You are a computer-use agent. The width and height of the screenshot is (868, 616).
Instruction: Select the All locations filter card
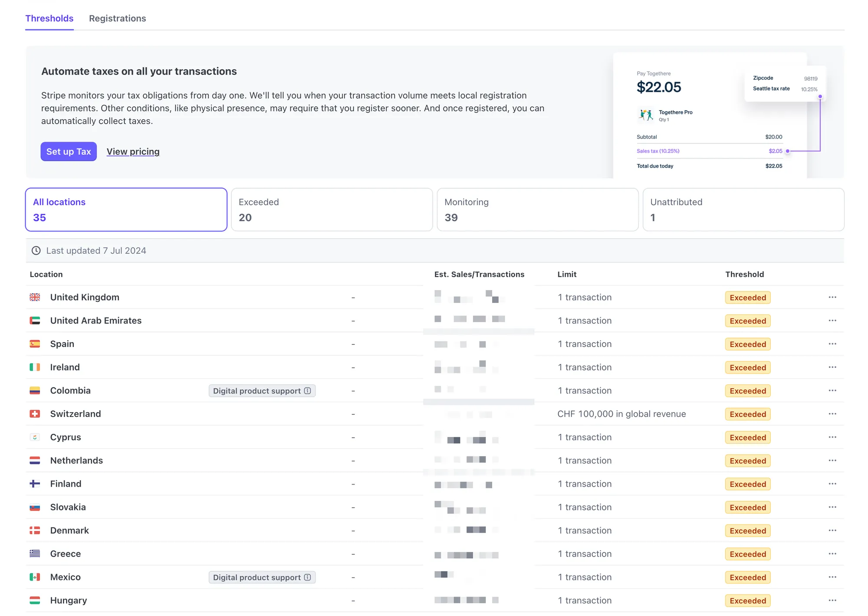coord(126,210)
